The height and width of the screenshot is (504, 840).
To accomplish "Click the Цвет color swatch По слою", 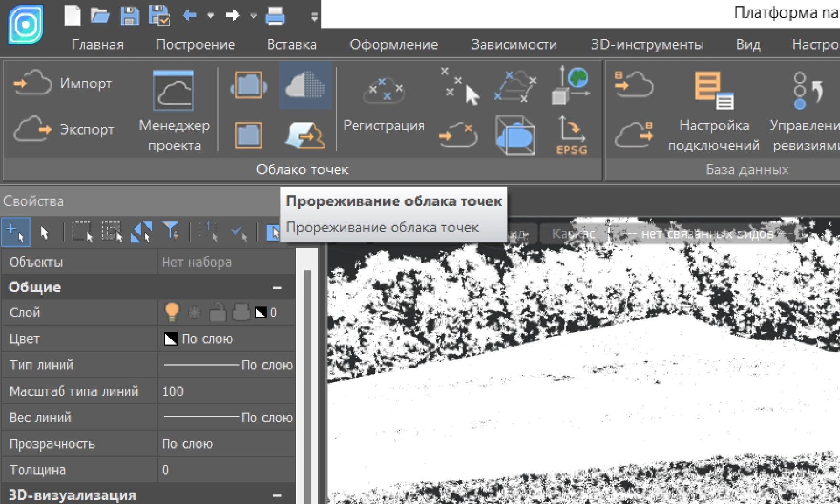I will tap(171, 339).
